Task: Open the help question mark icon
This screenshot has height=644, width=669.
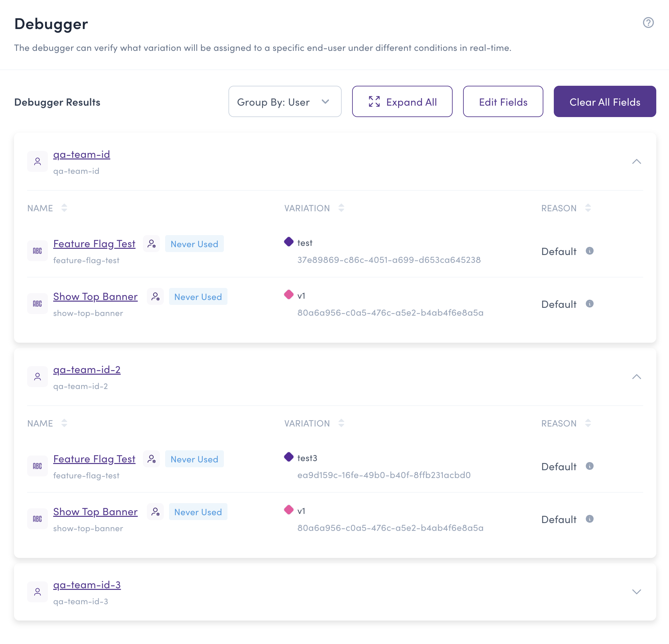Action: [648, 22]
